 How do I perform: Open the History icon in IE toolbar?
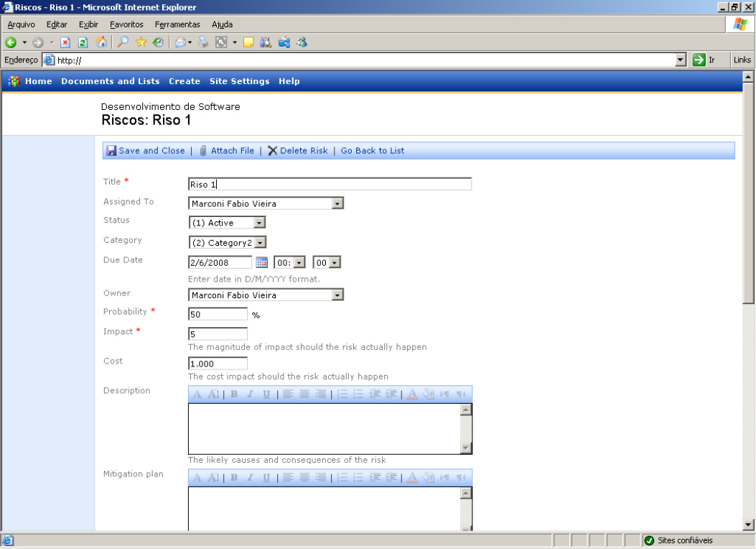[158, 42]
